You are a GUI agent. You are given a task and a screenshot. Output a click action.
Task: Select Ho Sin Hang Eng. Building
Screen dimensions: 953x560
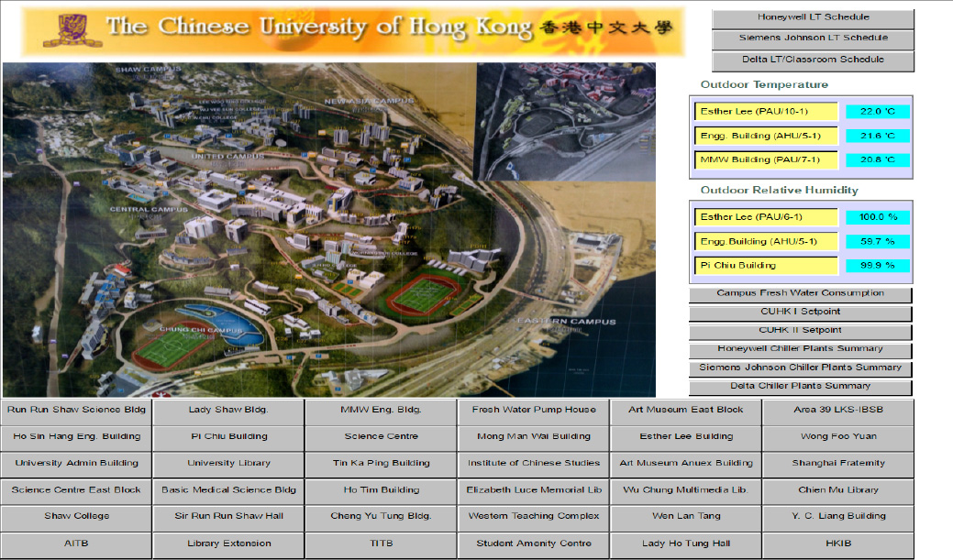click(x=76, y=438)
